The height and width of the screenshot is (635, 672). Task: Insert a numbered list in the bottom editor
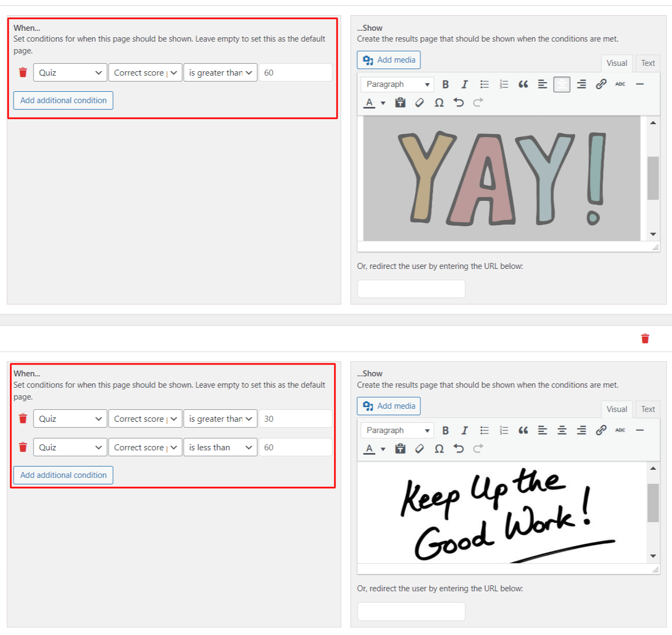(503, 430)
